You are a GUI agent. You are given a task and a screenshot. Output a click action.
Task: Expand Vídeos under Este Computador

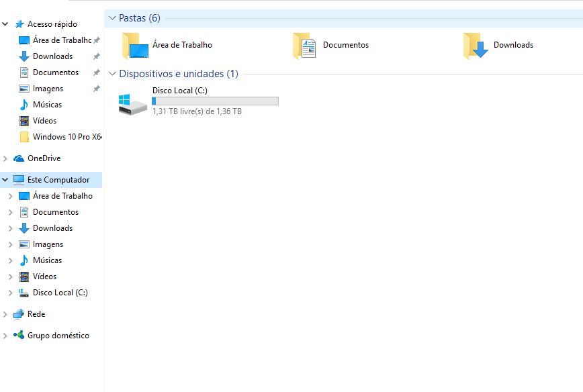click(11, 277)
